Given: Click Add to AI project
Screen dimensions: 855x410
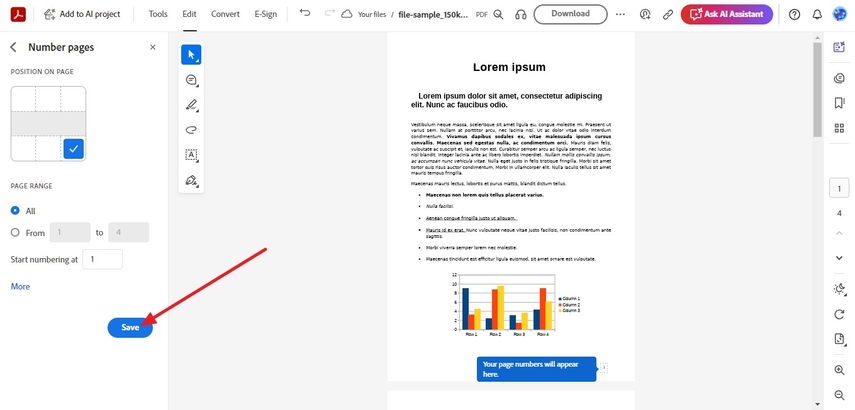Looking at the screenshot, I should click(x=82, y=14).
